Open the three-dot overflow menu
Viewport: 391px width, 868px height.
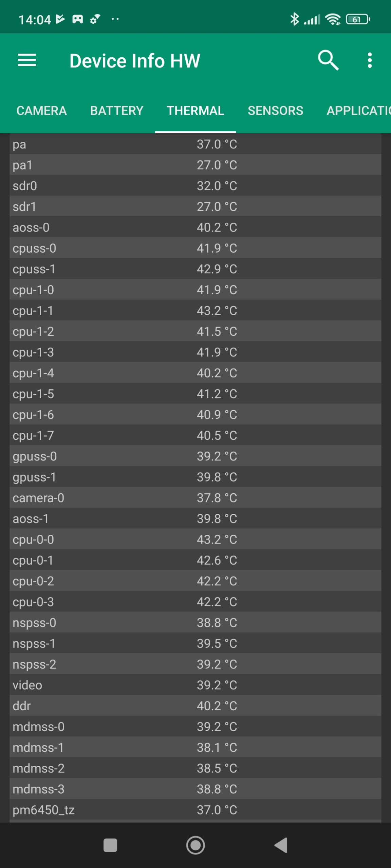(x=370, y=60)
